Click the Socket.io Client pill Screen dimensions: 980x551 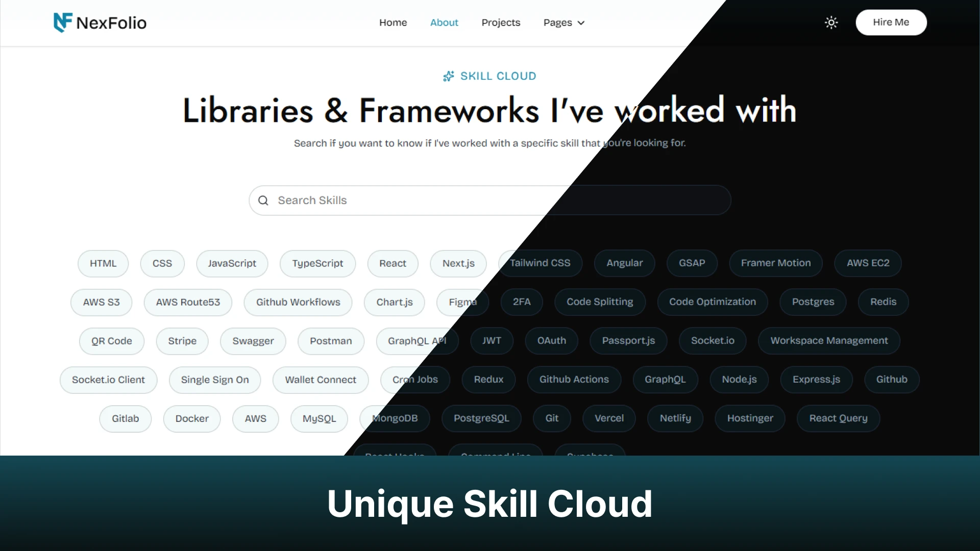108,380
